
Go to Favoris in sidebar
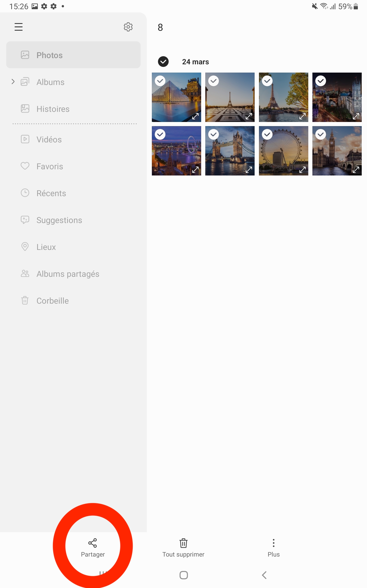click(x=50, y=167)
